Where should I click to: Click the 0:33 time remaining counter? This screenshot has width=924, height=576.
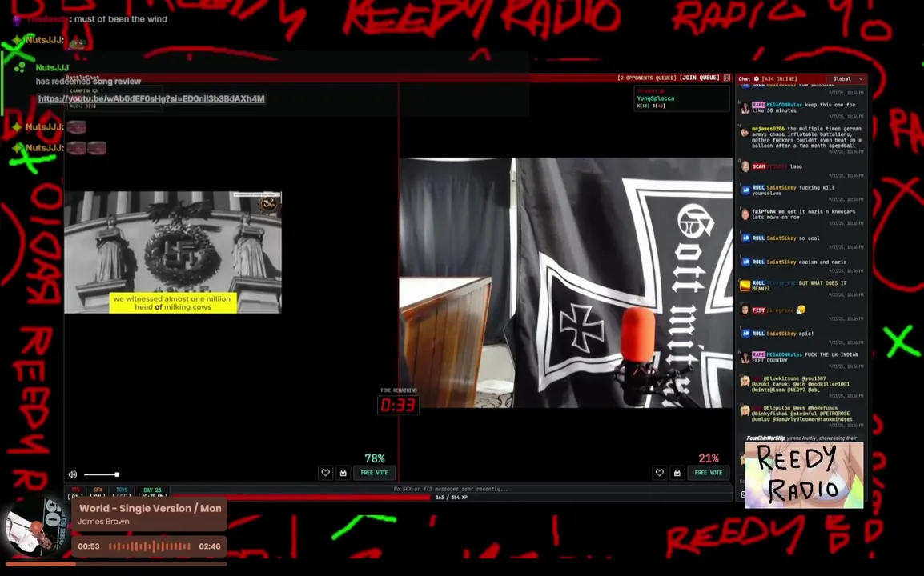pos(399,405)
